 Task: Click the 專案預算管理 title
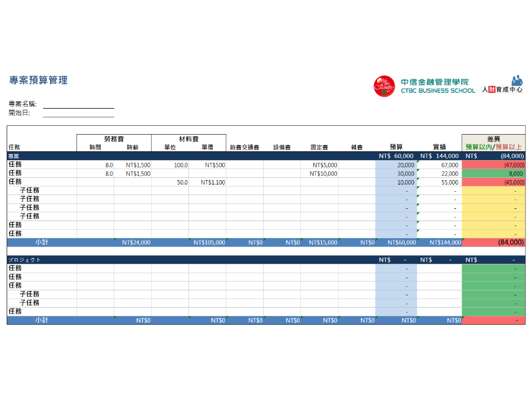38,80
